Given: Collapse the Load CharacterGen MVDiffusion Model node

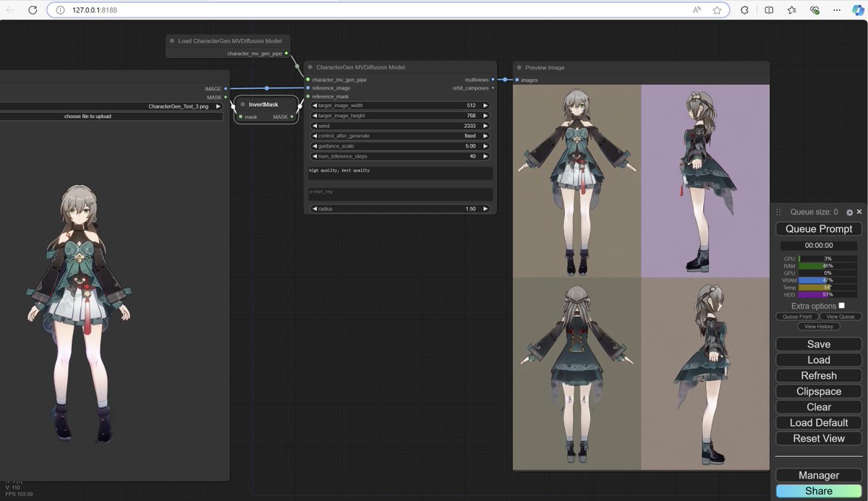Looking at the screenshot, I should click(x=171, y=40).
